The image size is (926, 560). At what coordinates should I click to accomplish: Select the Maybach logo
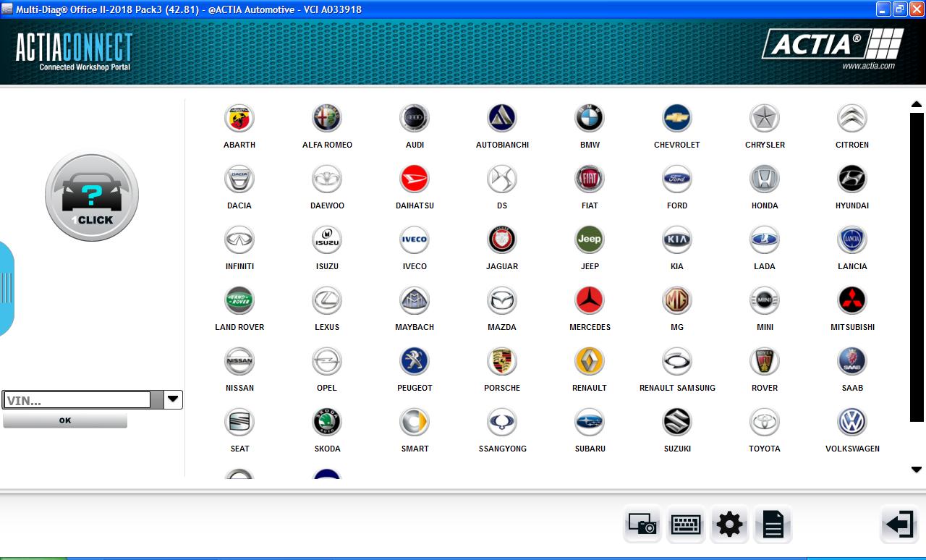[415, 300]
